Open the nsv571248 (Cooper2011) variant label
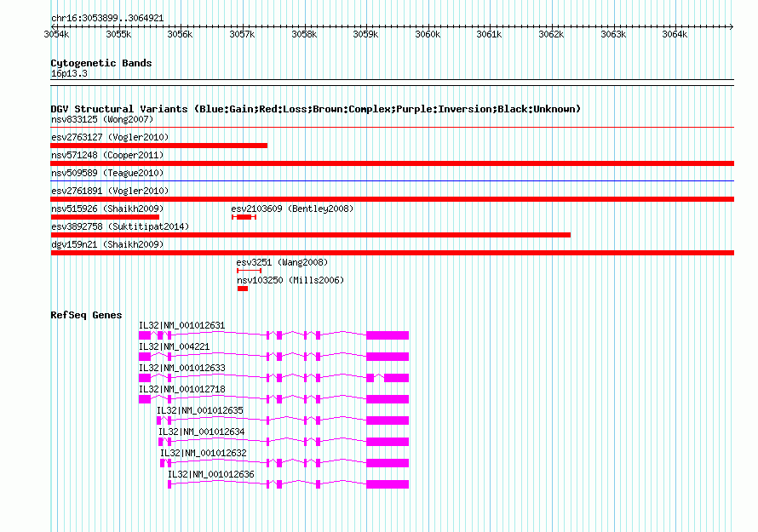 coord(107,155)
